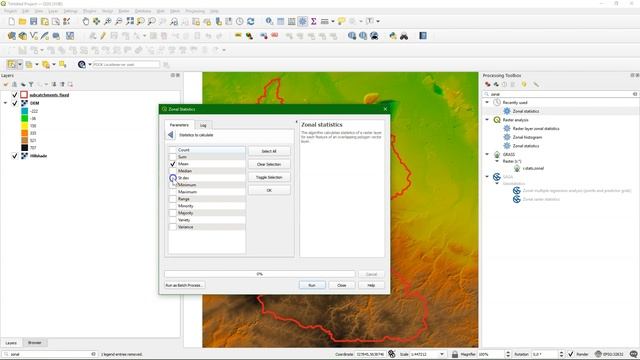Check the Variance statistic checkbox

[x=173, y=227]
